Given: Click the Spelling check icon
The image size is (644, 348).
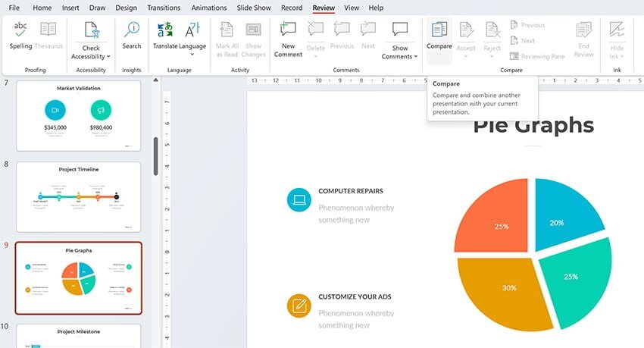Looking at the screenshot, I should (x=20, y=30).
